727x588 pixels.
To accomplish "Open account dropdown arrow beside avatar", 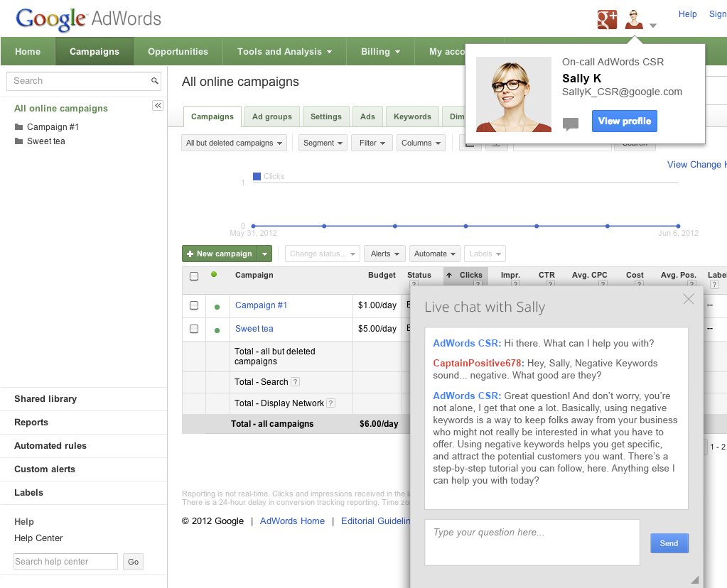I will pyautogui.click(x=653, y=26).
